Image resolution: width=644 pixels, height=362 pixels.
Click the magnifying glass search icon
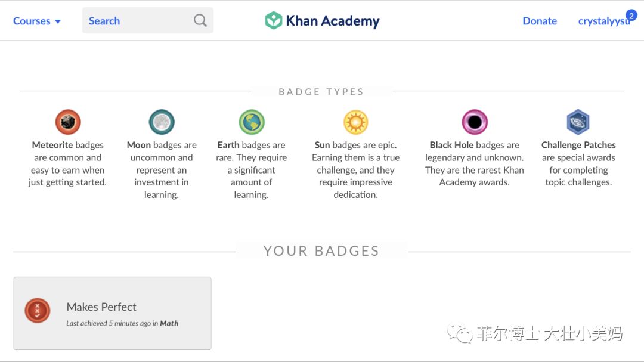[200, 20]
